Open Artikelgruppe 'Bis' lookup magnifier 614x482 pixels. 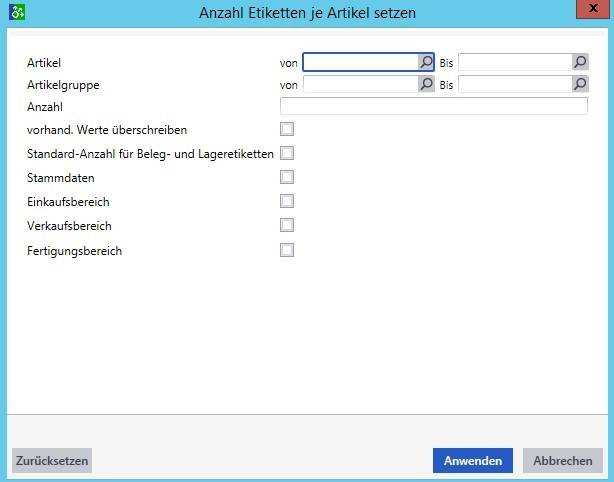click(580, 85)
